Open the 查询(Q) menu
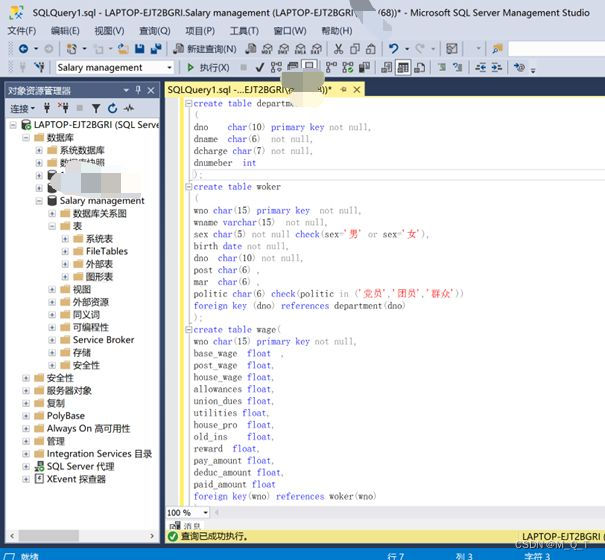 pos(155,30)
